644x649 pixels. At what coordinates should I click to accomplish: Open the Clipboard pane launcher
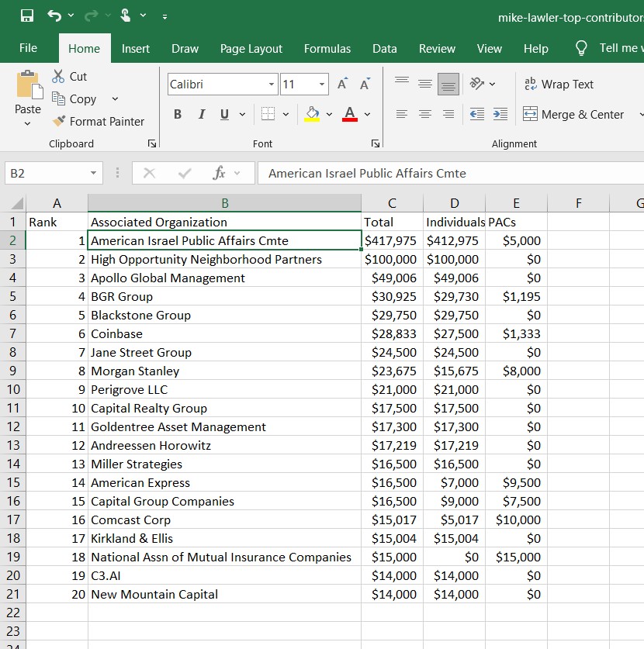(x=152, y=143)
